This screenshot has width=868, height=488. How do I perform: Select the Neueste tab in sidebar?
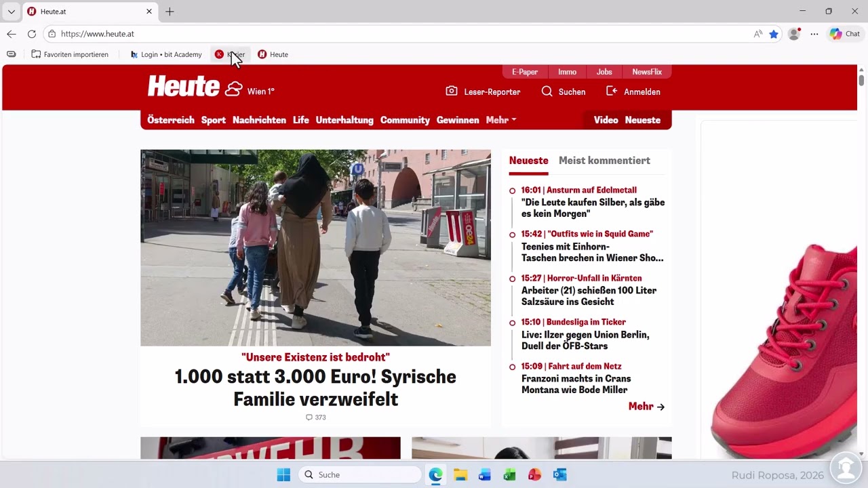pos(529,161)
